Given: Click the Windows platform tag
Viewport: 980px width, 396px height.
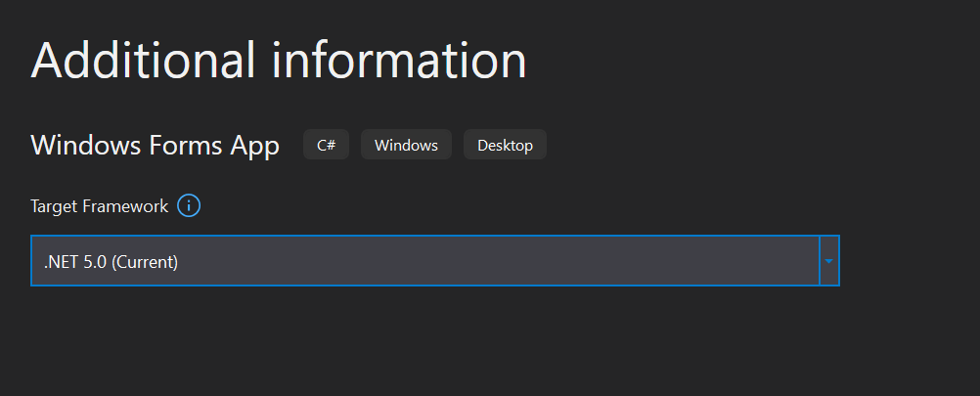Looking at the screenshot, I should pos(406,145).
